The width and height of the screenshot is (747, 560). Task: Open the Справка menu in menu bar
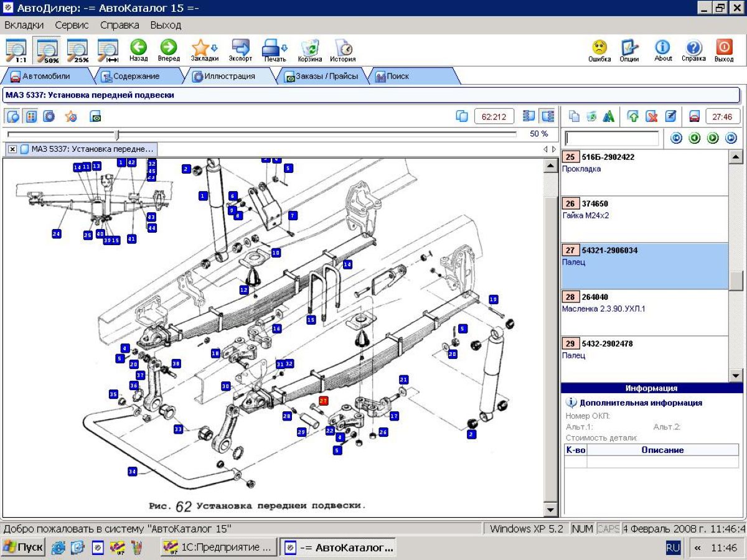point(120,26)
